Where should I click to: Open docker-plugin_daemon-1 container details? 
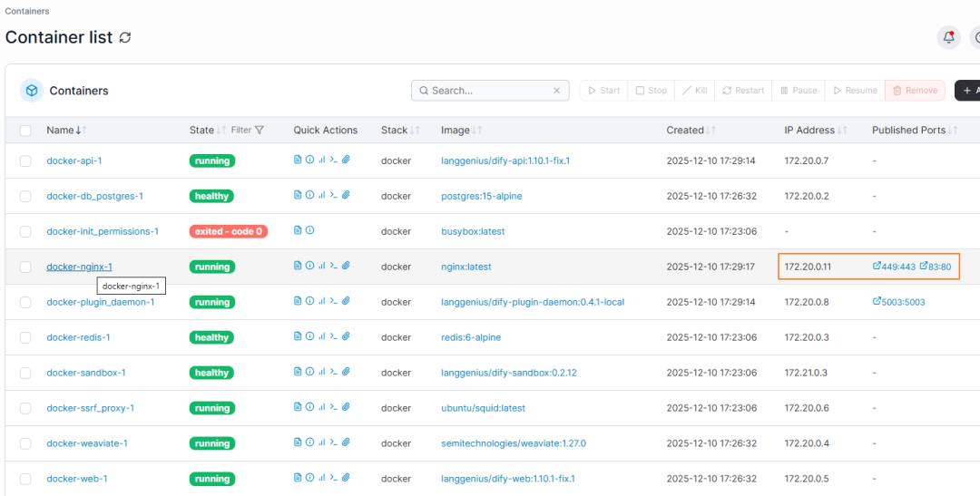click(100, 302)
